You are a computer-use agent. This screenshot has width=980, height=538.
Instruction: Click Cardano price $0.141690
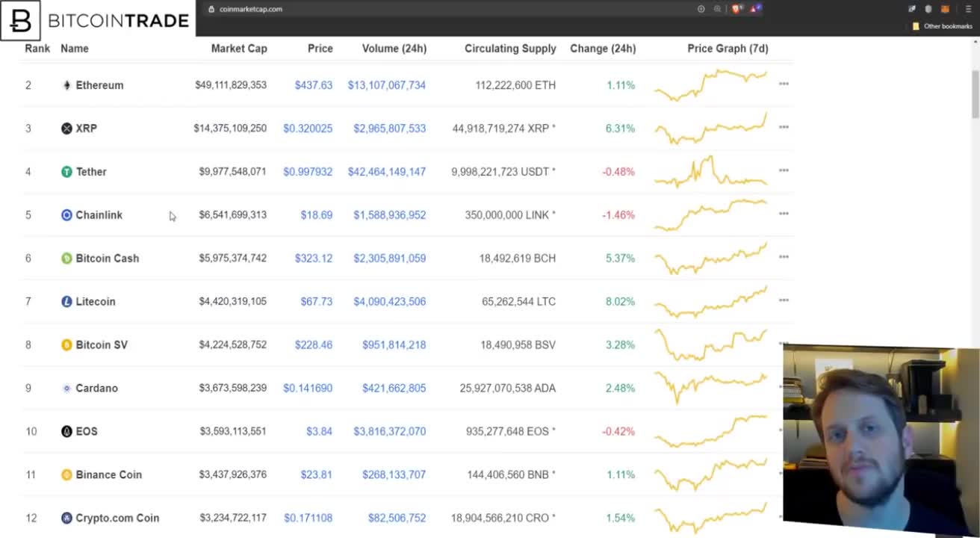pyautogui.click(x=308, y=389)
